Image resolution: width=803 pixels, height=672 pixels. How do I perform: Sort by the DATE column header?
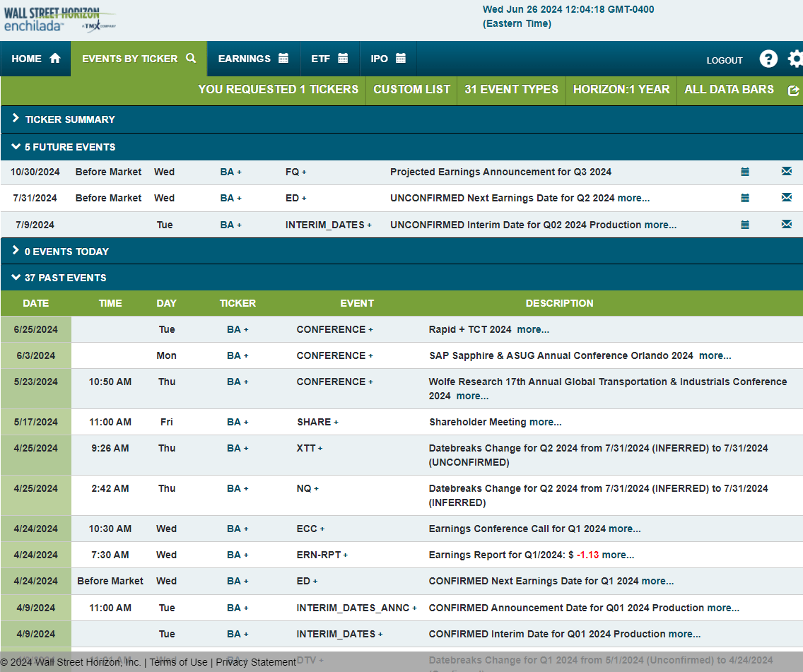36,304
